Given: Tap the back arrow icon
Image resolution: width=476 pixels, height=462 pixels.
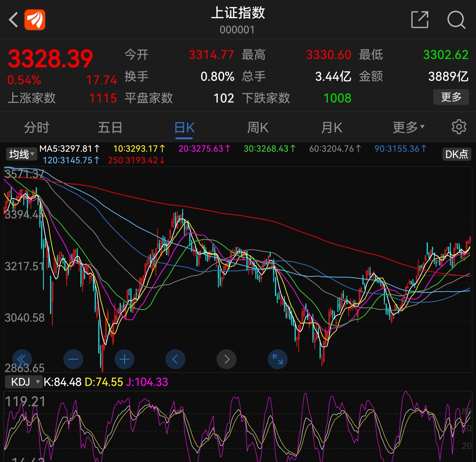Looking at the screenshot, I should click(x=14, y=20).
